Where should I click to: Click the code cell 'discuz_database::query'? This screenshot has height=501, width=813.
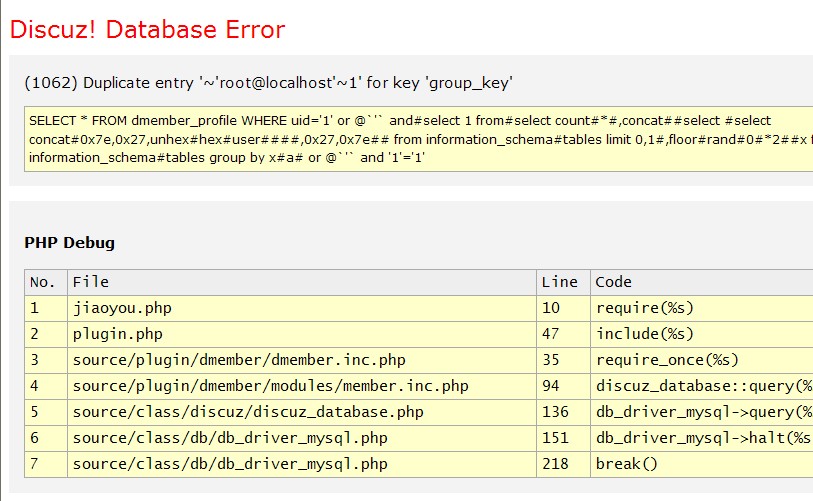(x=704, y=386)
